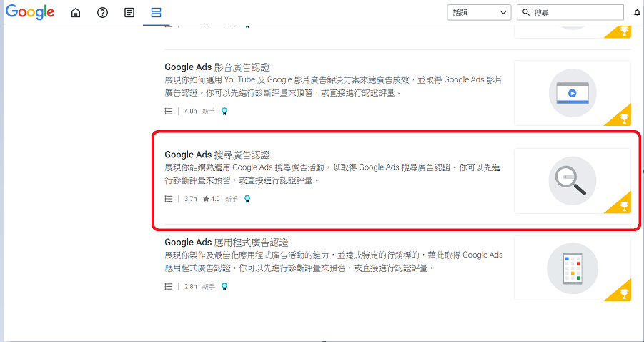The height and width of the screenshot is (342, 644).
Task: Open notifications bell icon
Action: point(638,13)
